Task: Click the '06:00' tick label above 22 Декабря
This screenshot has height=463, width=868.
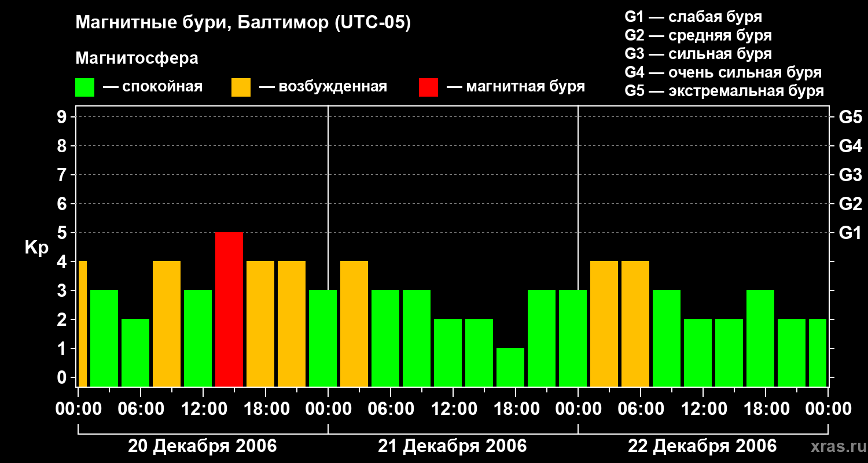Action: (641, 409)
